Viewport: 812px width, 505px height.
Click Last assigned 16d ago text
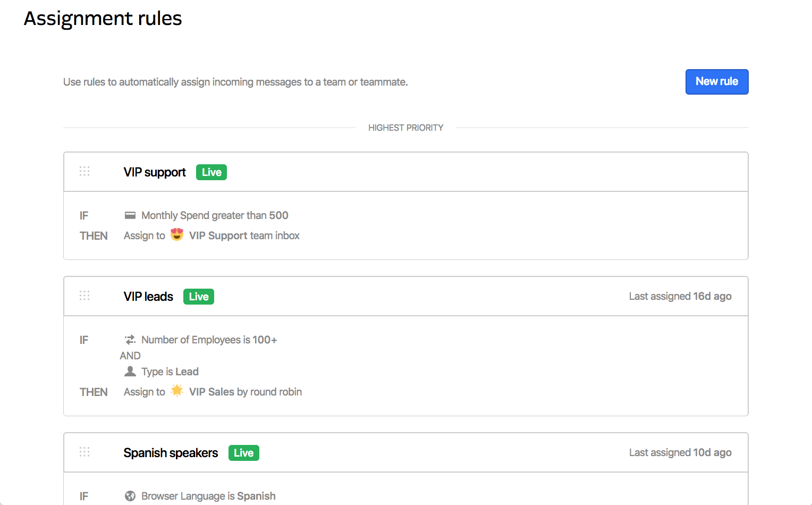coord(680,296)
